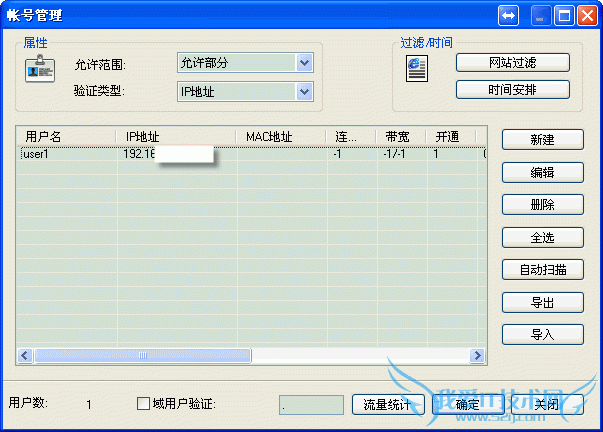Click the 全选 button
Screen dimensions: 603x432
(543, 237)
